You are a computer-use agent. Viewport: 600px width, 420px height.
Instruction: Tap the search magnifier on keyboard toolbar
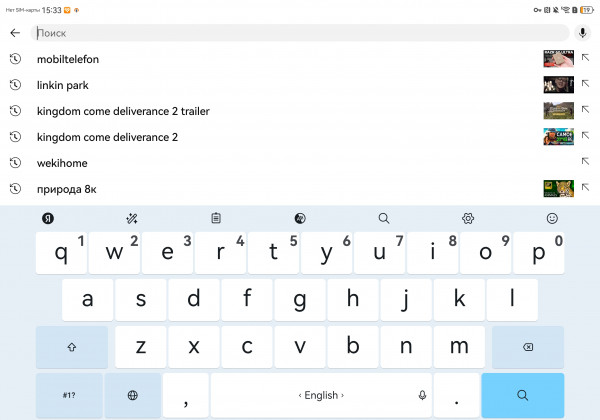384,218
